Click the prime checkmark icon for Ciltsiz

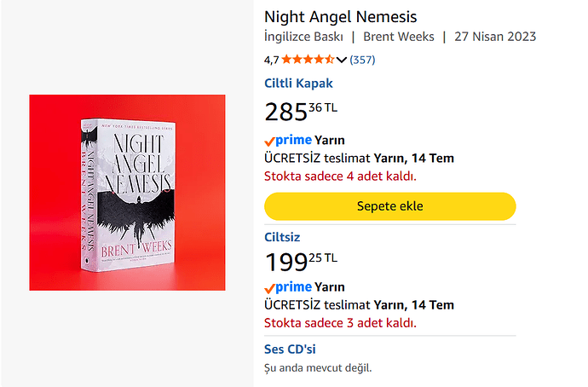click(269, 288)
